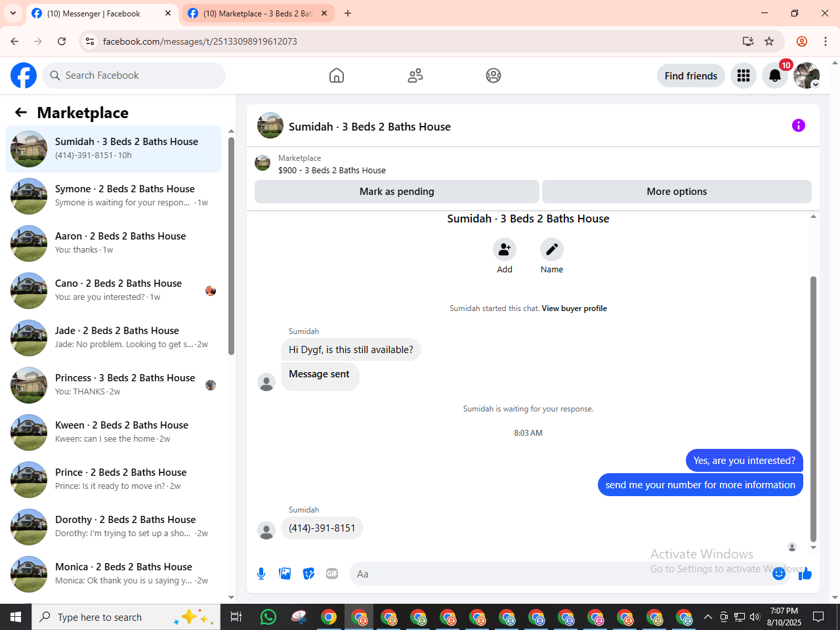Viewport: 840px width, 630px height.
Task: Open the Friends icon in top navigation
Action: (x=415, y=75)
